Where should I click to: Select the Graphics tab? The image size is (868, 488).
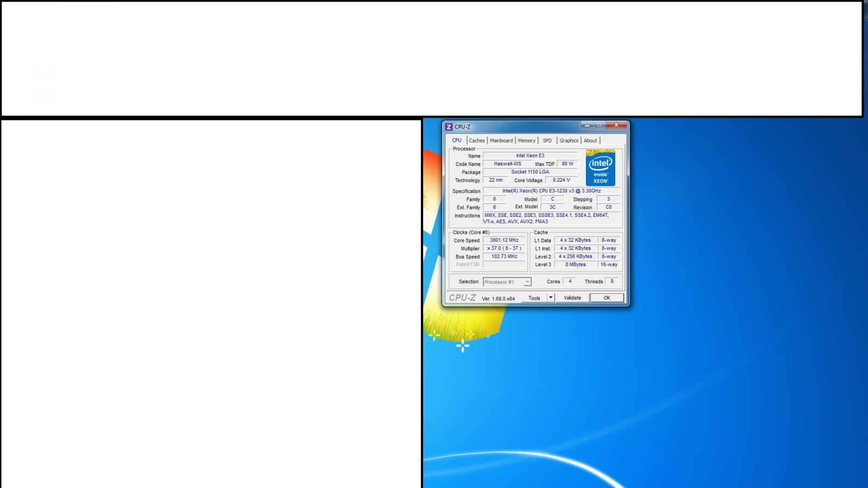point(569,141)
